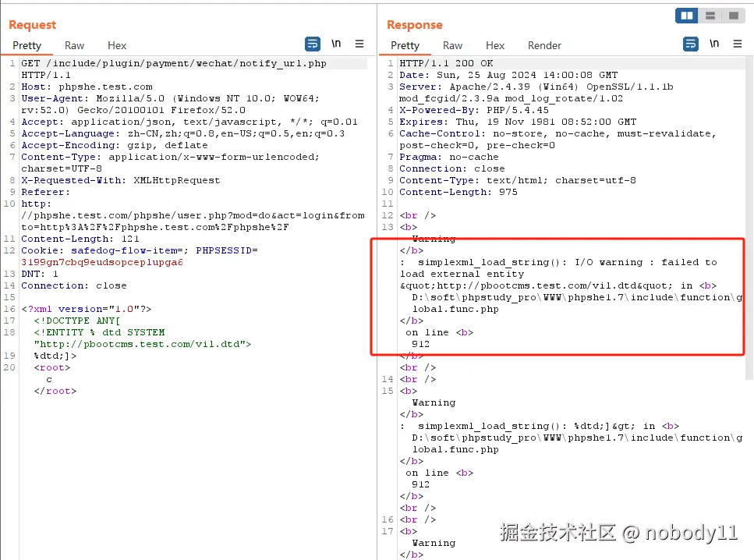Screen dimensions: 754x560
Task: Open the Request panel hamburger options menu
Action: coord(359,44)
